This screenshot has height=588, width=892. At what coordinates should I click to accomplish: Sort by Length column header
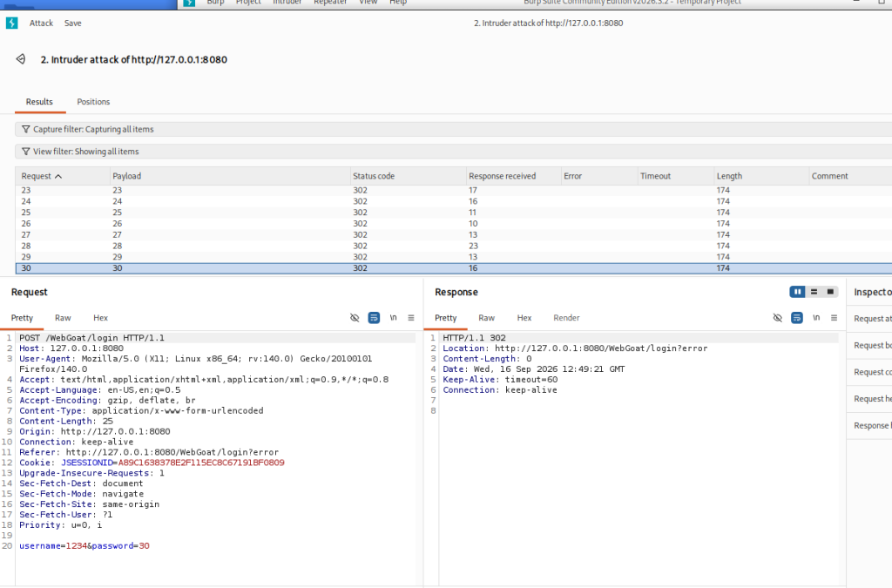point(761,176)
